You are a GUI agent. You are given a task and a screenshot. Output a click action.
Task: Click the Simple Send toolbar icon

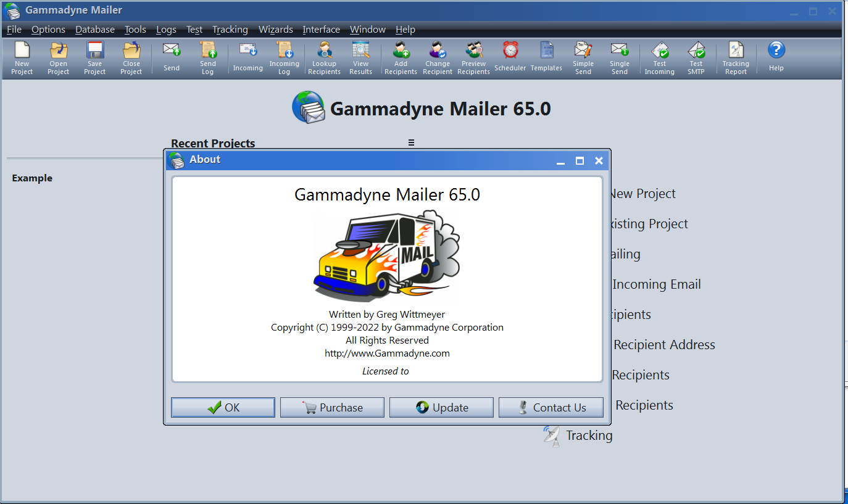[x=583, y=58]
